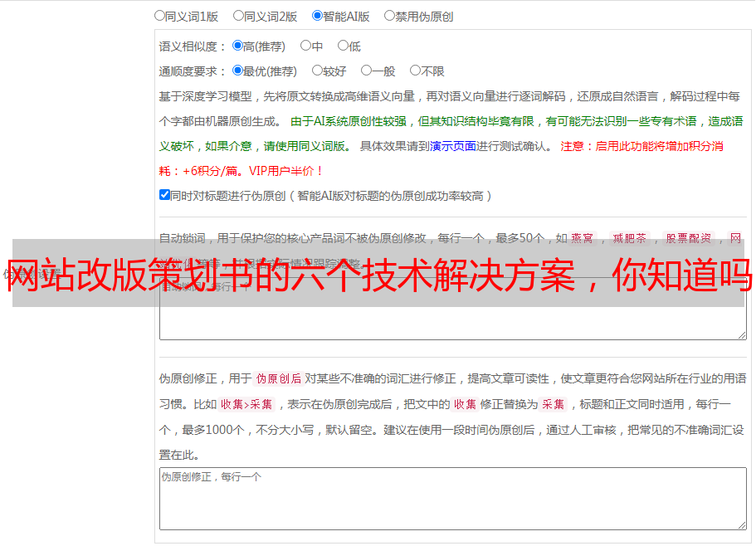Select 禁用伪原创 radio option
Image resolution: width=756 pixels, height=546 pixels.
point(389,16)
